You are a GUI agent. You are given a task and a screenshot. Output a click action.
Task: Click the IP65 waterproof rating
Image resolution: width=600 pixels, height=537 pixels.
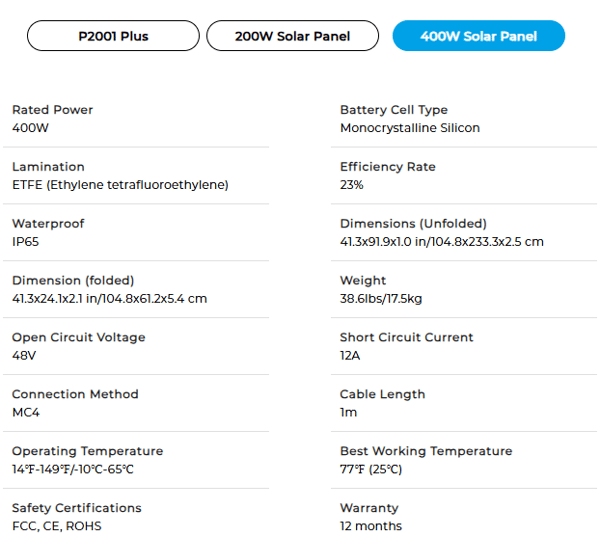click(x=25, y=242)
